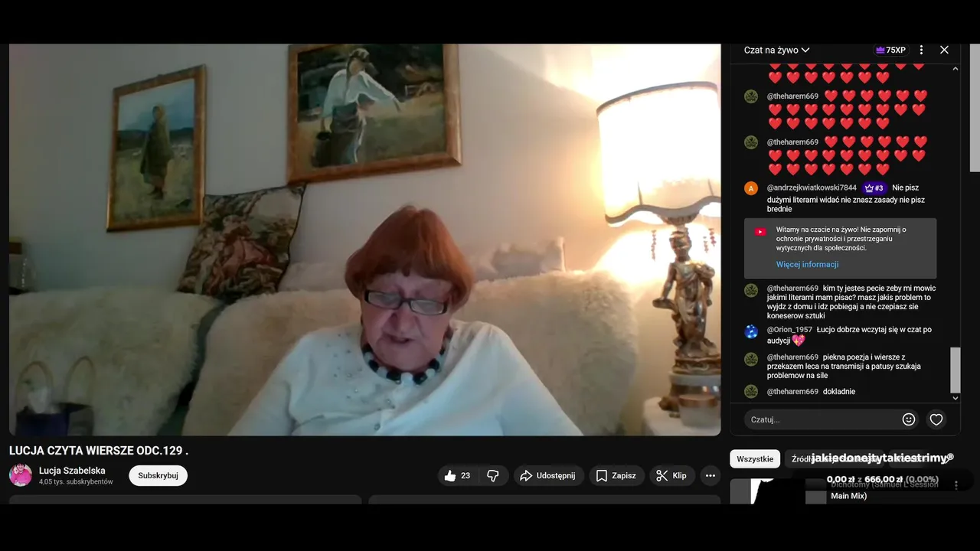Open Dichotomy Main Mix video thumbnail
The width and height of the screenshot is (980, 551).
(778, 491)
